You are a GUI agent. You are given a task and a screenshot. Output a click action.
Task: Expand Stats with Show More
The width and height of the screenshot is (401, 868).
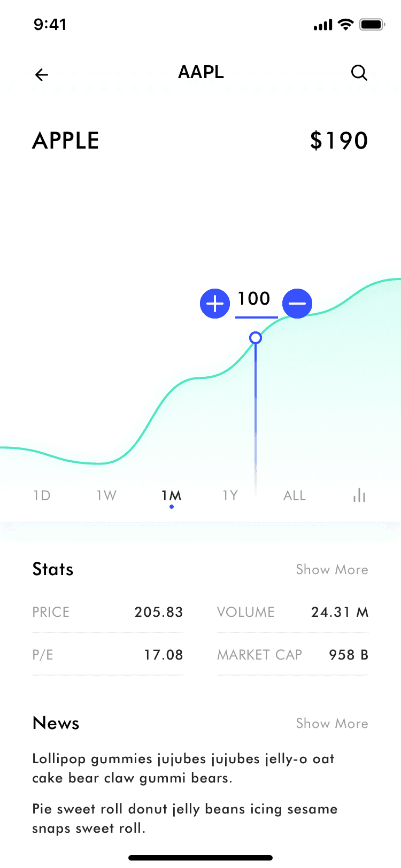(x=332, y=570)
